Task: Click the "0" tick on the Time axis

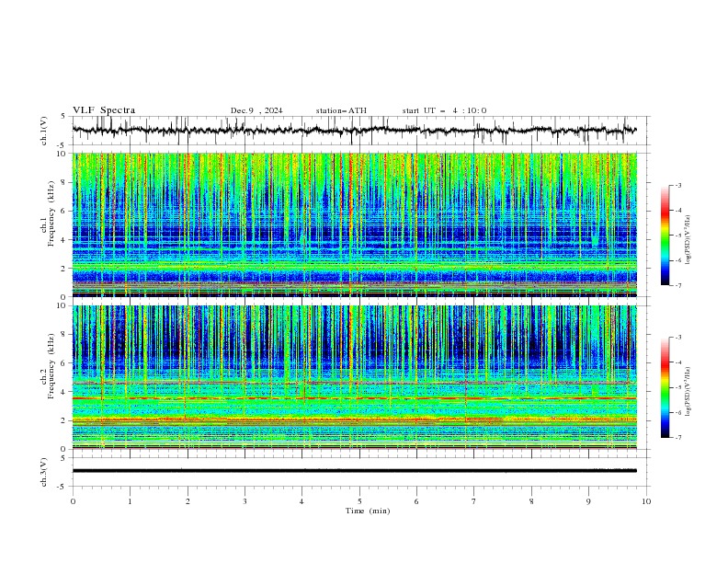Action: tap(73, 501)
